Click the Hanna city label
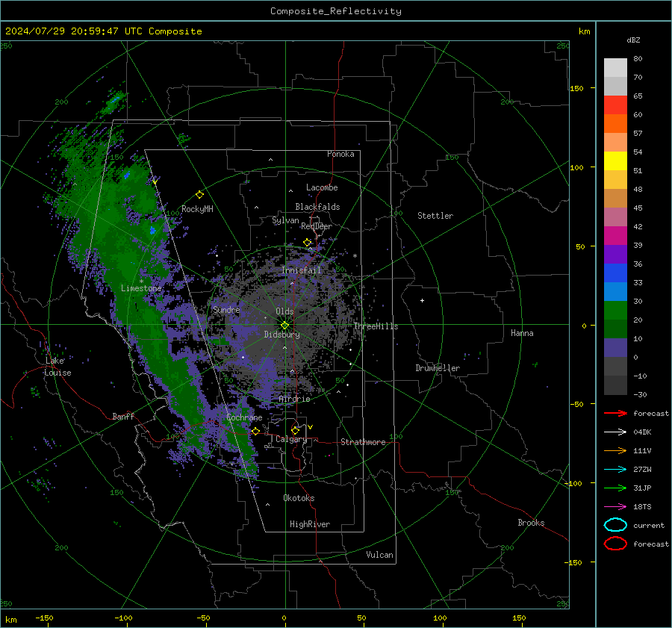The image size is (672, 628). click(x=522, y=333)
